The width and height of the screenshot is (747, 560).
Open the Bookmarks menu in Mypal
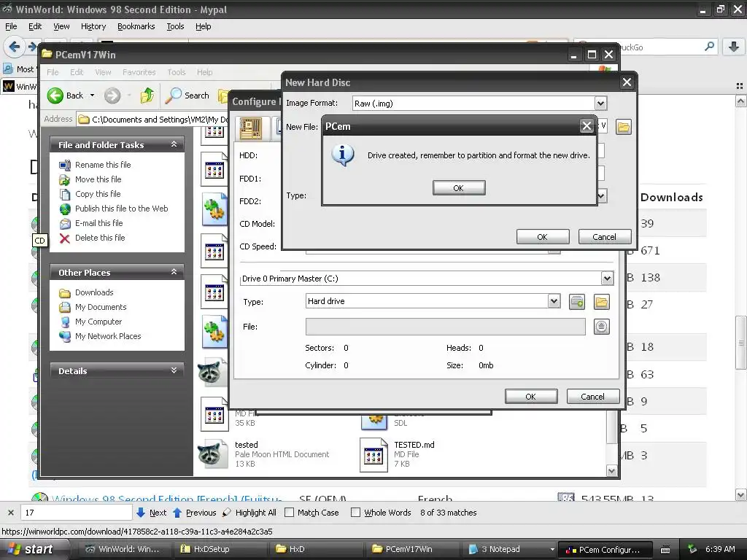136,26
